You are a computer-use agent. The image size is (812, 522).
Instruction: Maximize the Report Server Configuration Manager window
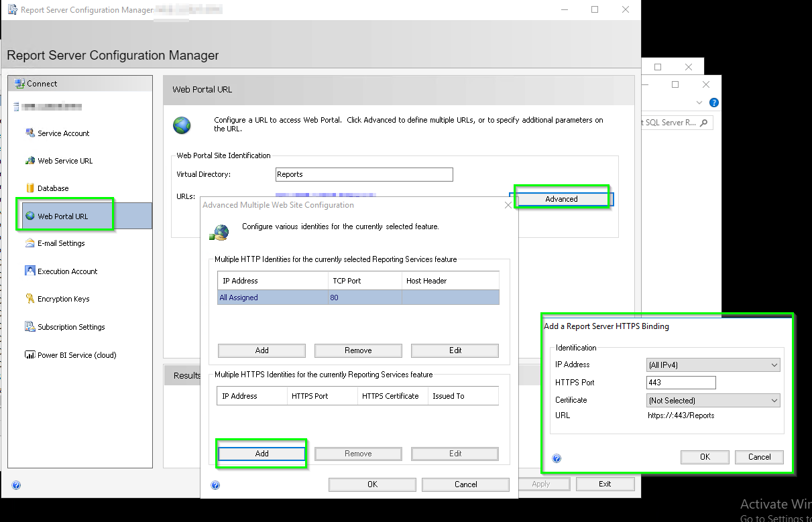click(595, 9)
